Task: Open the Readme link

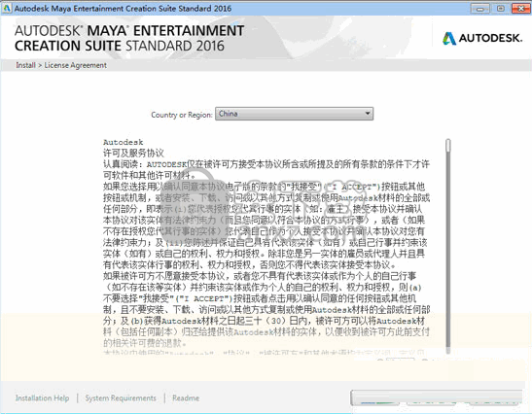Action: click(186, 398)
